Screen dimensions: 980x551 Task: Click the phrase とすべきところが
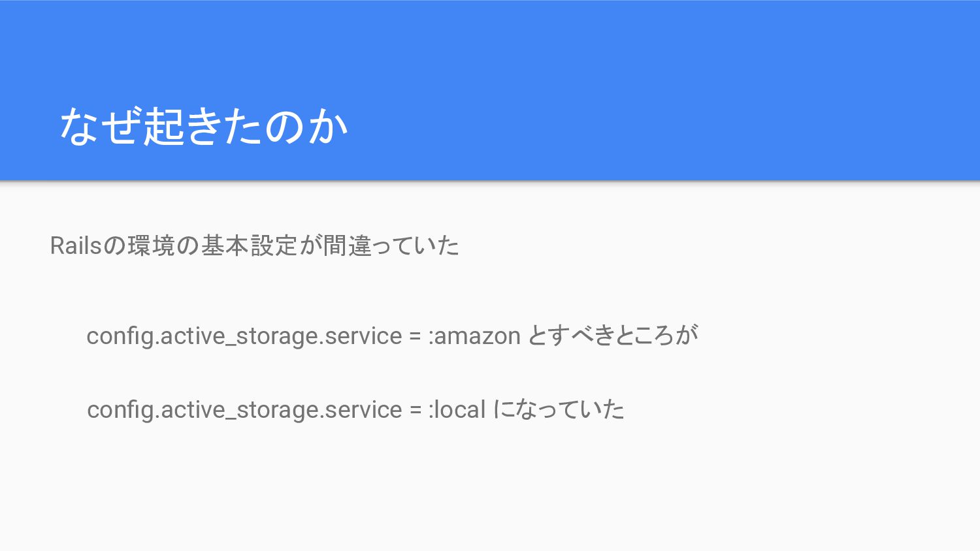point(613,336)
